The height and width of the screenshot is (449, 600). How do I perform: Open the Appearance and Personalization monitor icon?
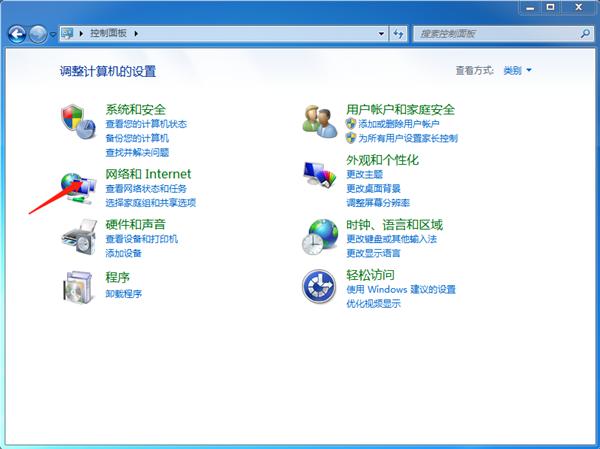click(320, 174)
